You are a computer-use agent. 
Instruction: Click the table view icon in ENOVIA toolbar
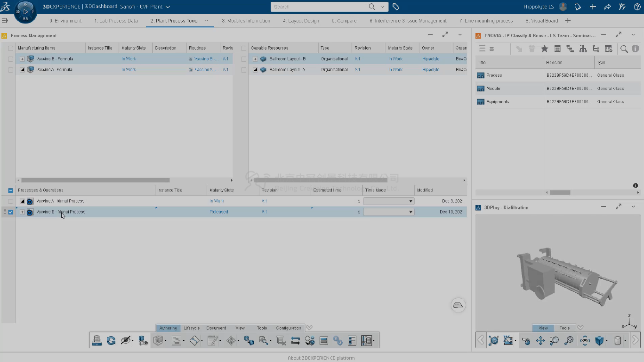click(x=557, y=49)
